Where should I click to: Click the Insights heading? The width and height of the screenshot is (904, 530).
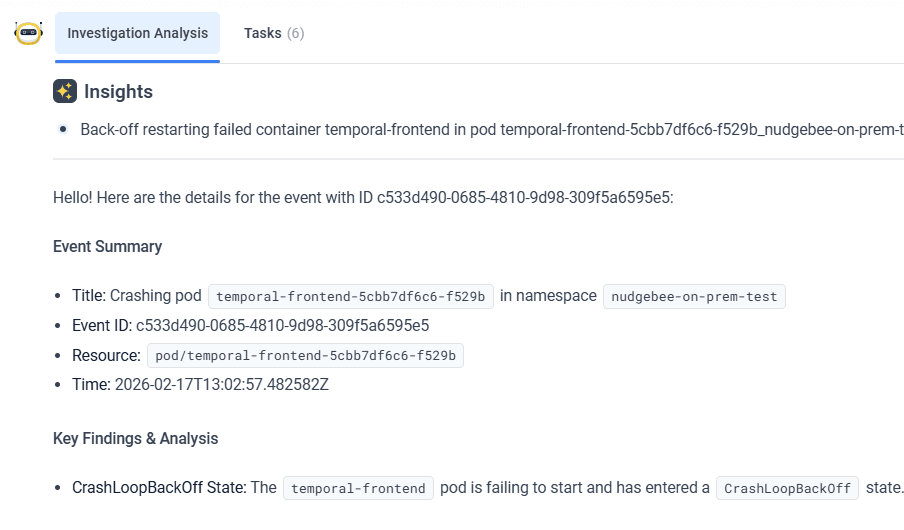(118, 92)
